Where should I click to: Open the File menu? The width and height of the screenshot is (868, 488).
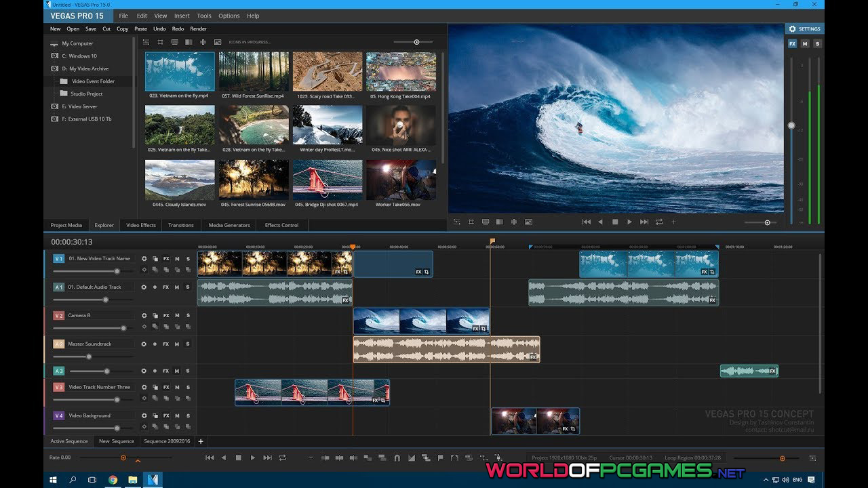tap(123, 16)
